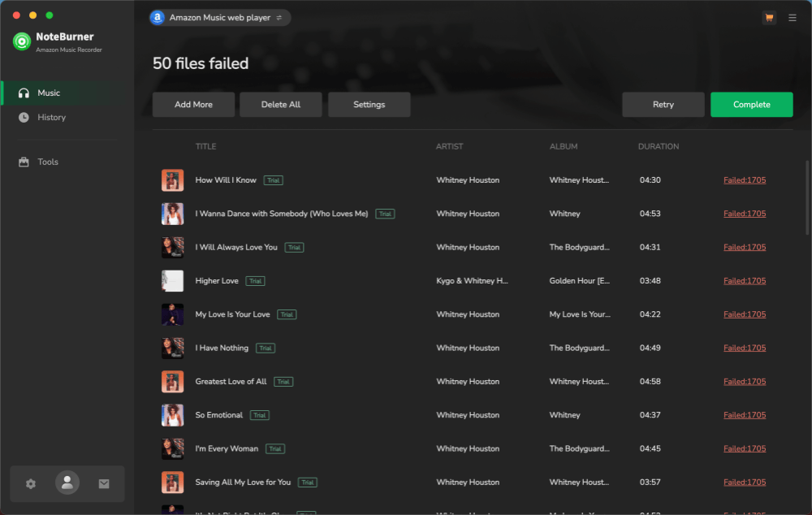Click album Golden Hour [E...
This screenshot has height=515, width=812.
[580, 281]
